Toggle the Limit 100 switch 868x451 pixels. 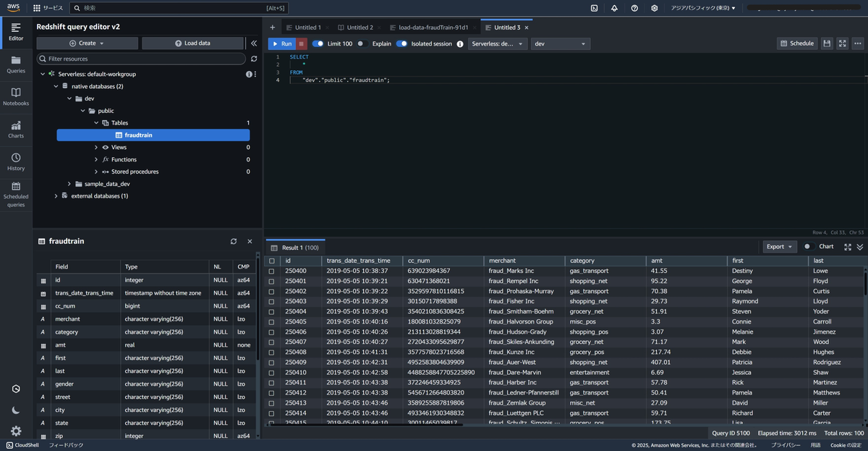(x=318, y=43)
